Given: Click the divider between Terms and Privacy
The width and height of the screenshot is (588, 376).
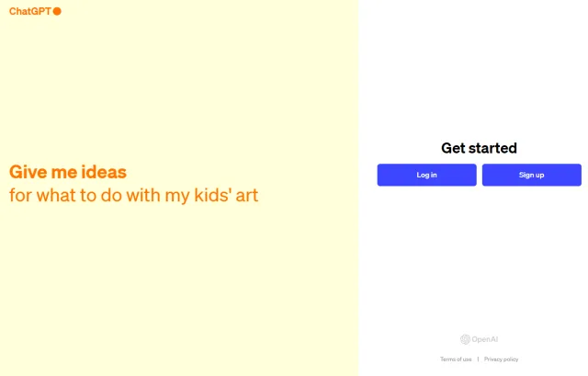Looking at the screenshot, I should click(x=478, y=359).
